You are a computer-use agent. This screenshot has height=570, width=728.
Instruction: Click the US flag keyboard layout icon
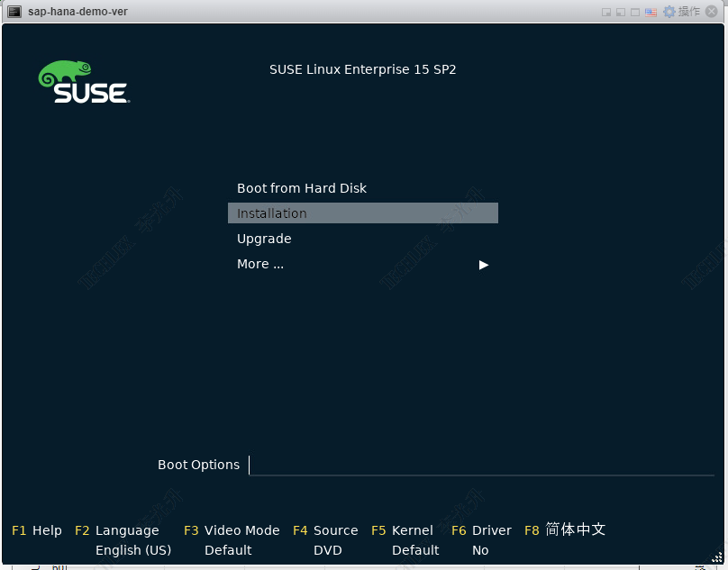pos(651,12)
